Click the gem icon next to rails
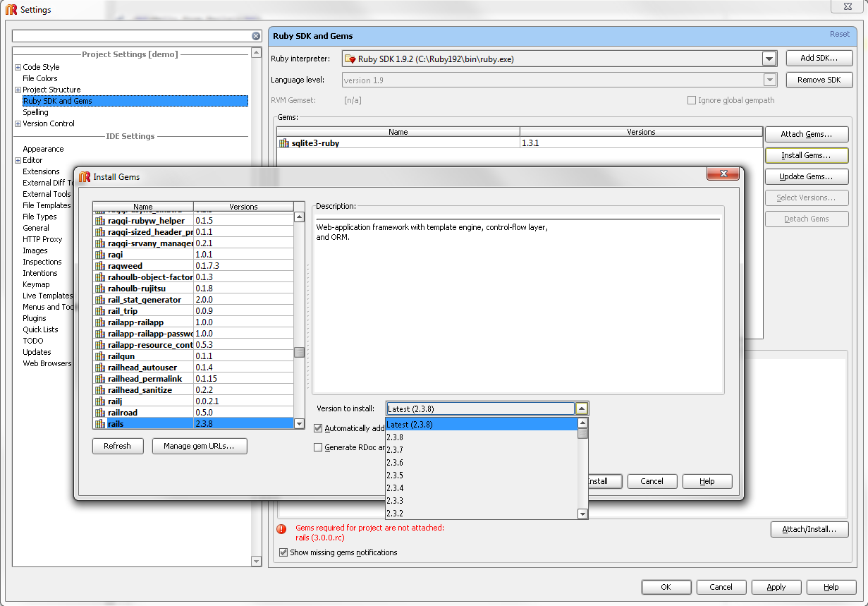Image resolution: width=868 pixels, height=606 pixels. (100, 424)
